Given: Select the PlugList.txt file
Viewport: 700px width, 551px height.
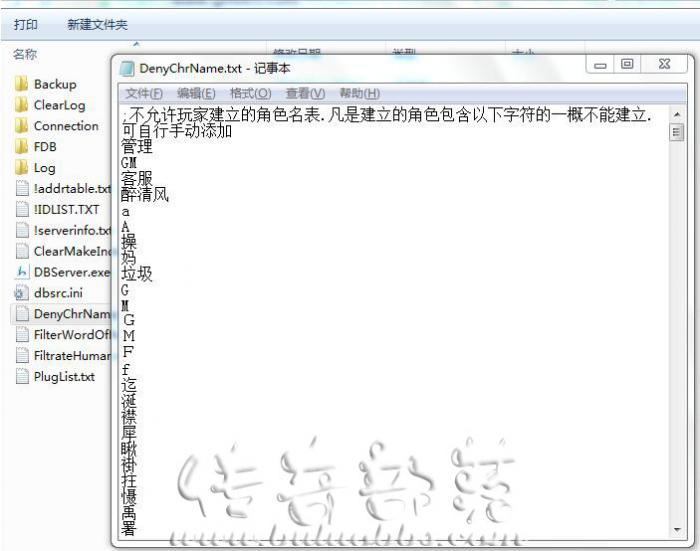Looking at the screenshot, I should coord(63,377).
